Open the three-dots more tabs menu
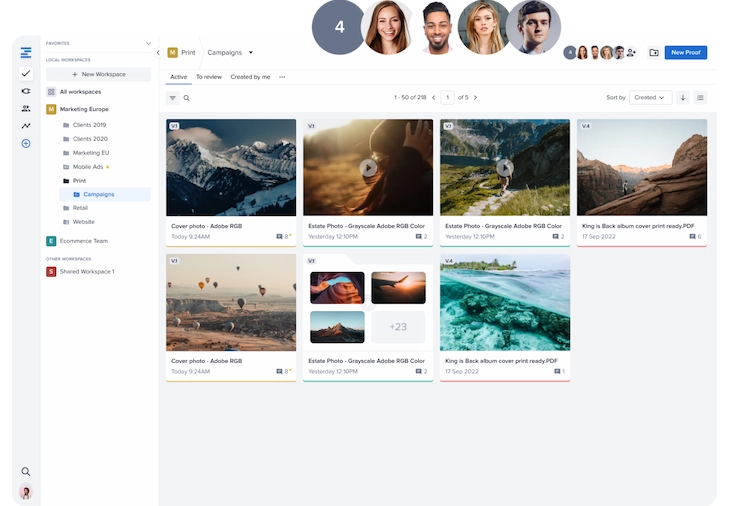745x506 pixels. pos(282,77)
